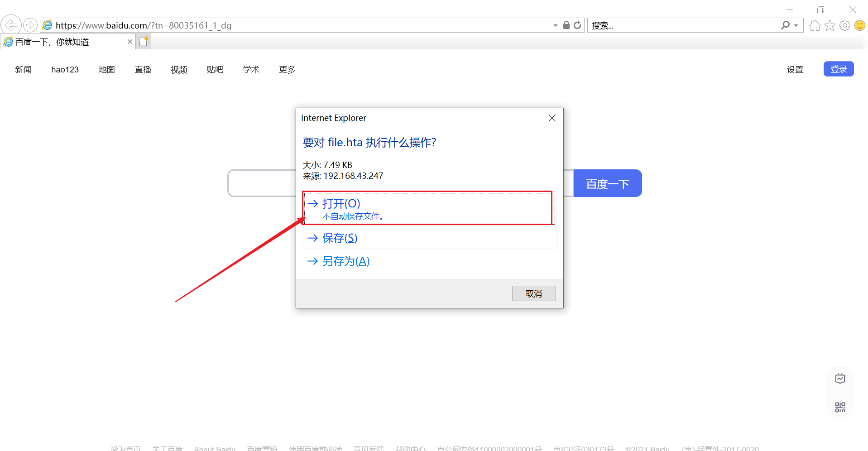
Task: Click the padlock security icon in address bar
Action: click(x=566, y=25)
